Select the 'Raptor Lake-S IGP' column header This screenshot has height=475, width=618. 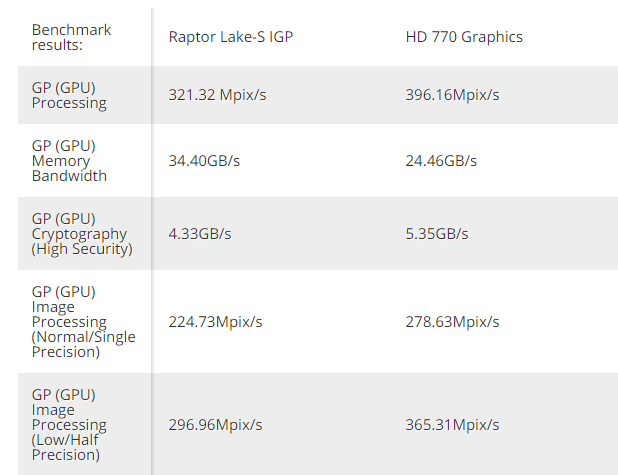pyautogui.click(x=230, y=38)
